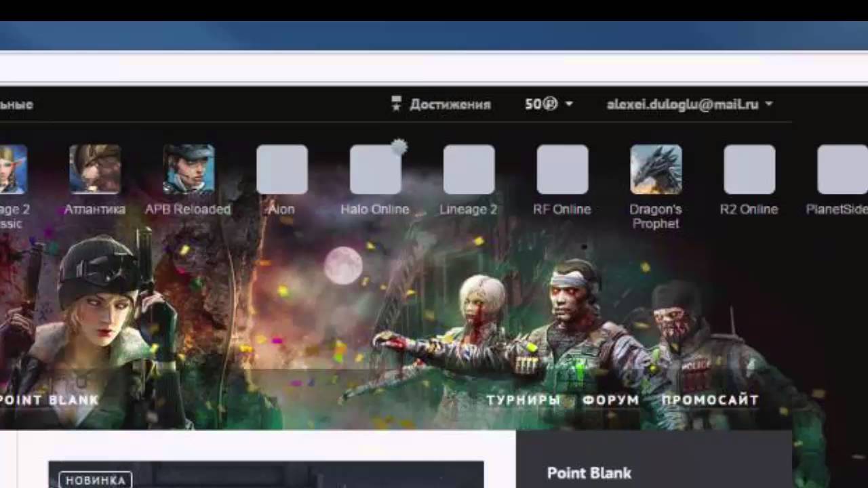The image size is (868, 488).
Task: Select the Aion game tile
Action: pyautogui.click(x=282, y=169)
